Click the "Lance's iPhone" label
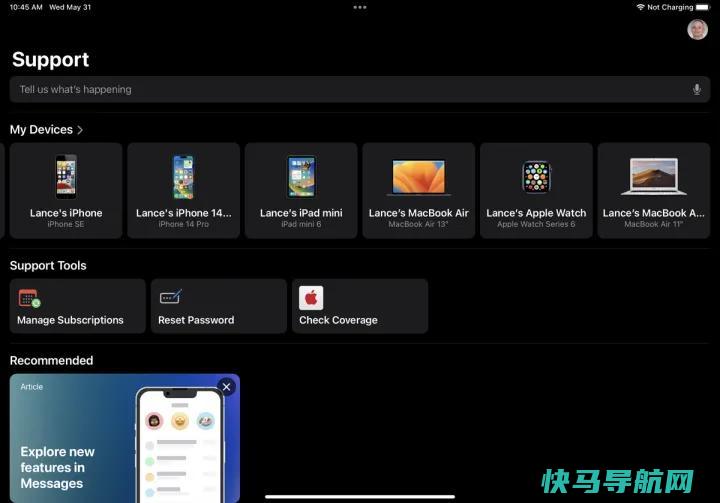This screenshot has width=720, height=503. (x=66, y=213)
